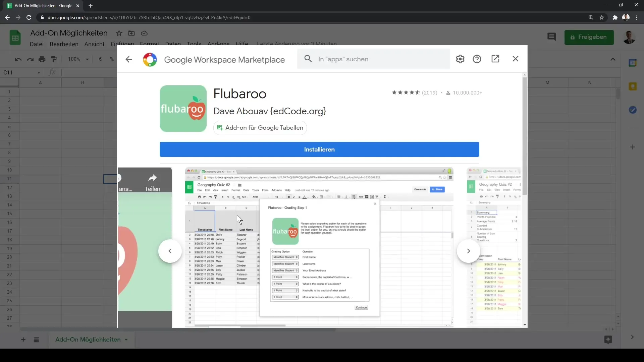
Task: Open the Datei menu in Google Sheets
Action: 36,44
